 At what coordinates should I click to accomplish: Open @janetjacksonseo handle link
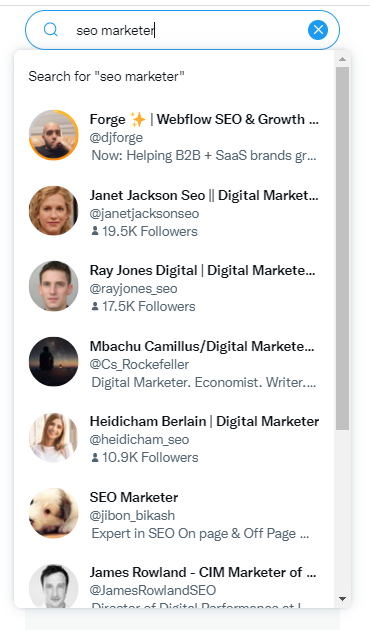pyautogui.click(x=144, y=213)
